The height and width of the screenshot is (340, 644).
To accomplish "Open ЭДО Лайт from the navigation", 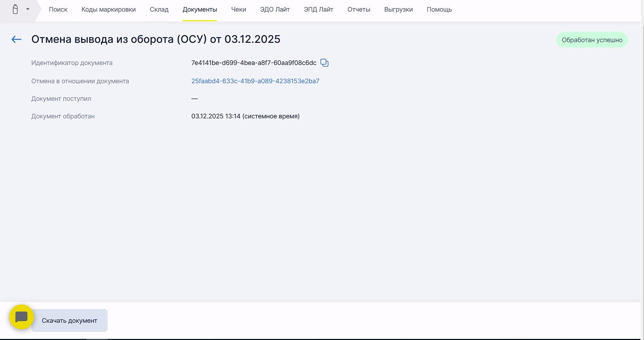I will click(x=275, y=9).
